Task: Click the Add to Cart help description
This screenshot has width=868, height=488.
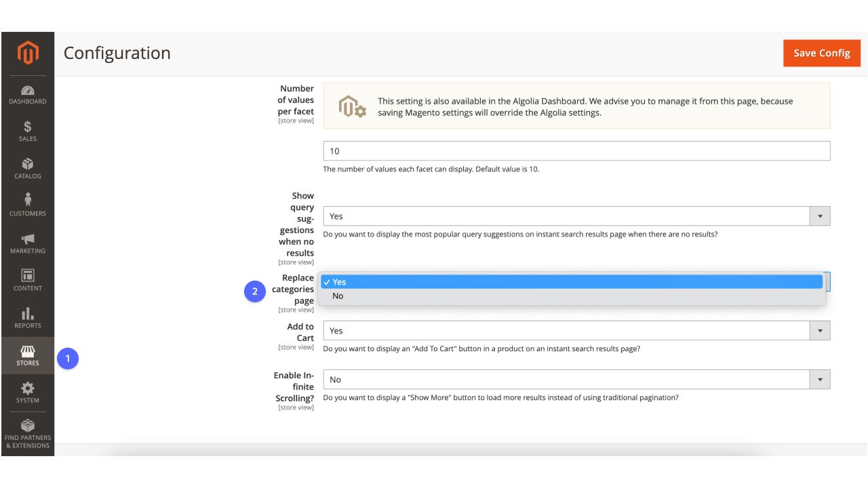Action: (x=481, y=349)
